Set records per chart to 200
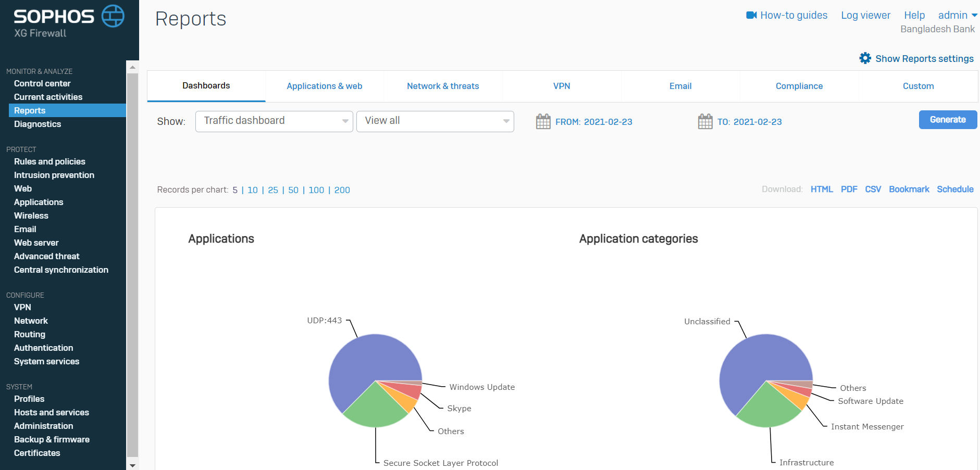The image size is (980, 470). click(342, 190)
